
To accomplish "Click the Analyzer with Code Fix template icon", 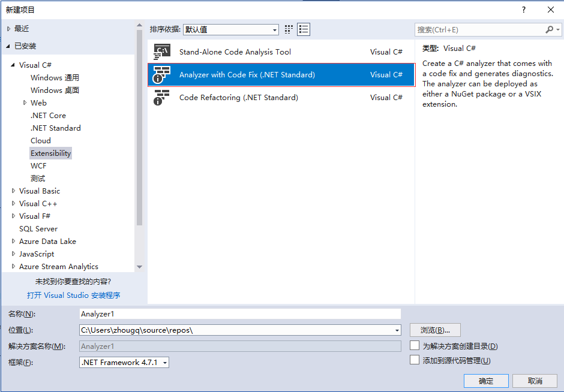I will 162,75.
